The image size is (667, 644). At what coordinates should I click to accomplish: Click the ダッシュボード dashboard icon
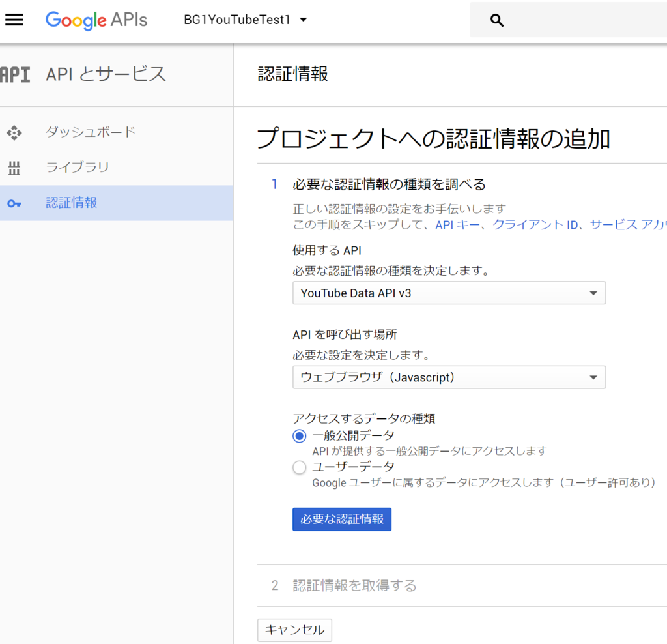tap(14, 132)
